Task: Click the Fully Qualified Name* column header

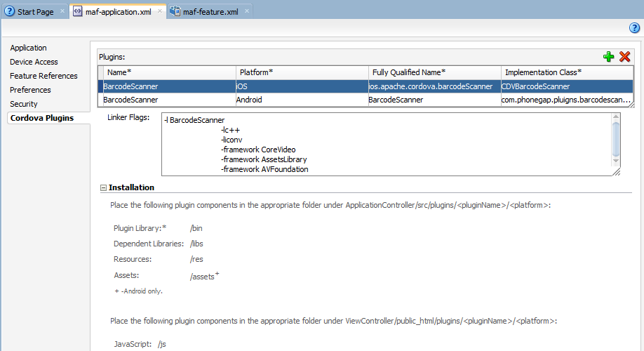Action: point(434,72)
